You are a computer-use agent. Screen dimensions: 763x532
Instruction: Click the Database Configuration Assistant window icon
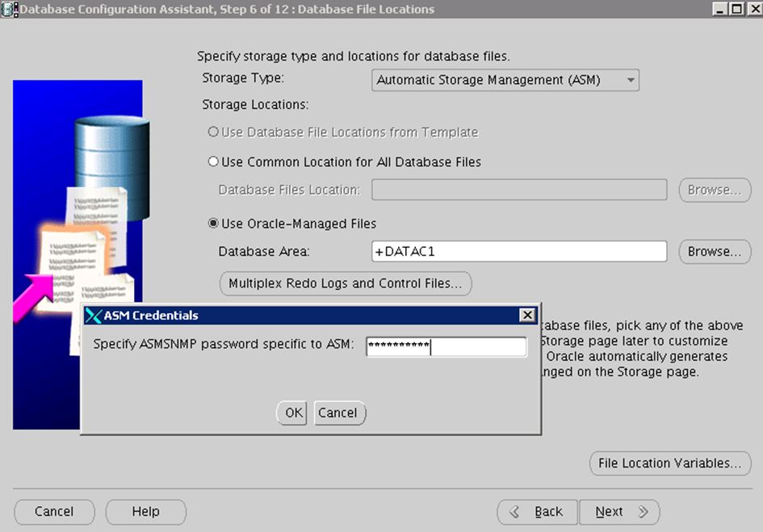coord(8,9)
